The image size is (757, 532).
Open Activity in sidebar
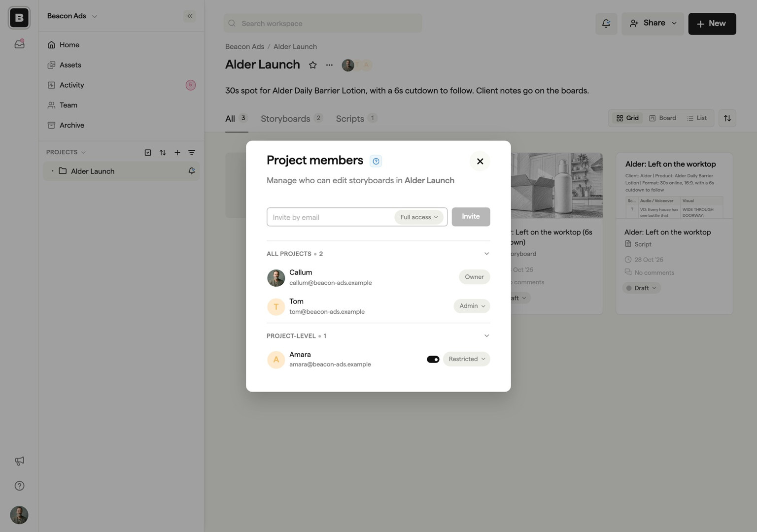coord(121,85)
